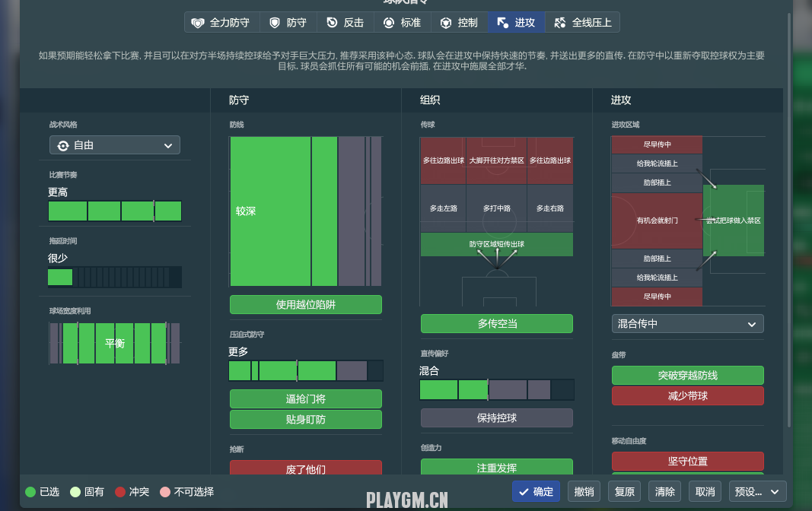
Task: Choose 尽早传中 at top of attack area
Action: pos(657,144)
